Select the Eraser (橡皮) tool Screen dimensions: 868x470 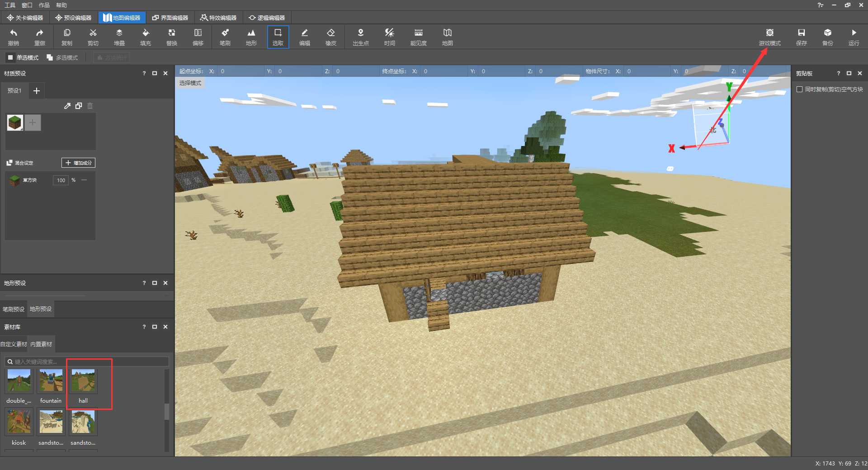tap(331, 37)
